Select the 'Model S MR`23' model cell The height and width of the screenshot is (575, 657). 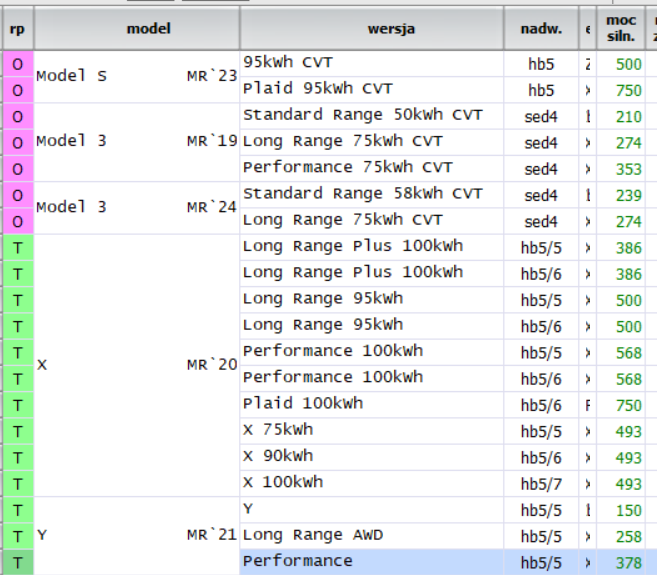pyautogui.click(x=136, y=76)
